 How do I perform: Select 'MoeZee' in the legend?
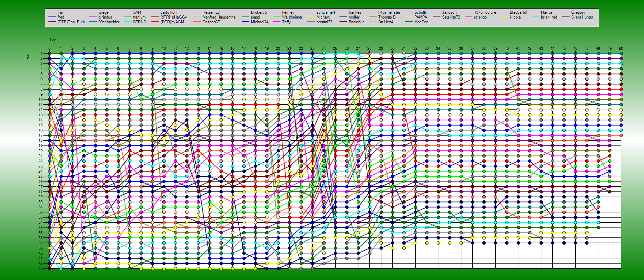(x=417, y=22)
